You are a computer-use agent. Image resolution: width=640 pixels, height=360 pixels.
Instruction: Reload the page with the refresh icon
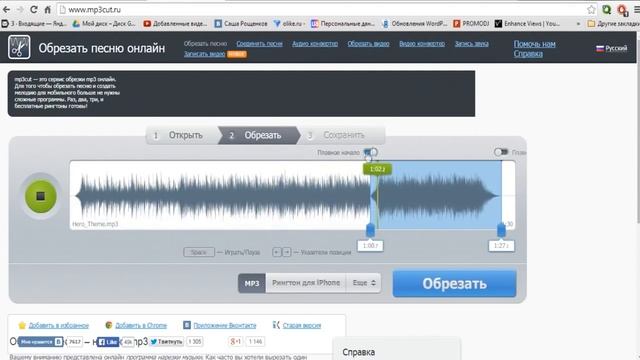tap(34, 9)
